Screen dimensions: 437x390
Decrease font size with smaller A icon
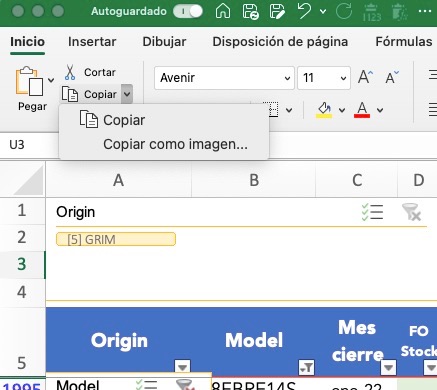(x=392, y=78)
